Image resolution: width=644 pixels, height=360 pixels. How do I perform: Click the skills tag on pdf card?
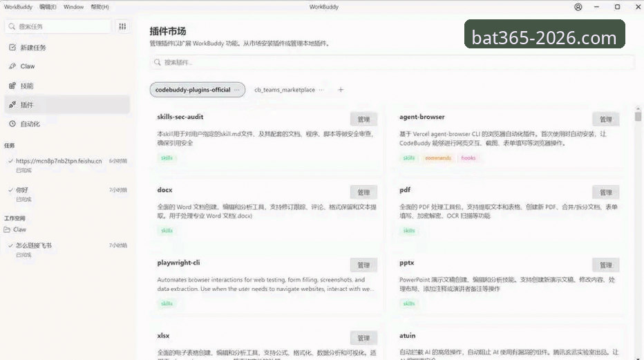pos(408,231)
